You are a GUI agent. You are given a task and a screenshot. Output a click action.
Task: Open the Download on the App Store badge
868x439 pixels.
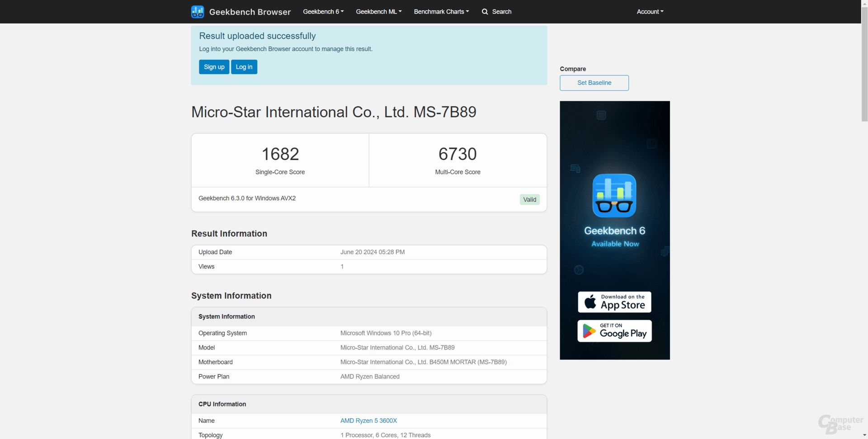(x=614, y=302)
